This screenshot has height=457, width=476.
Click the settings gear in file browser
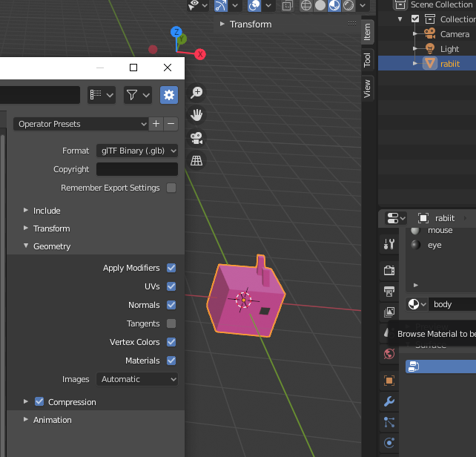click(169, 95)
